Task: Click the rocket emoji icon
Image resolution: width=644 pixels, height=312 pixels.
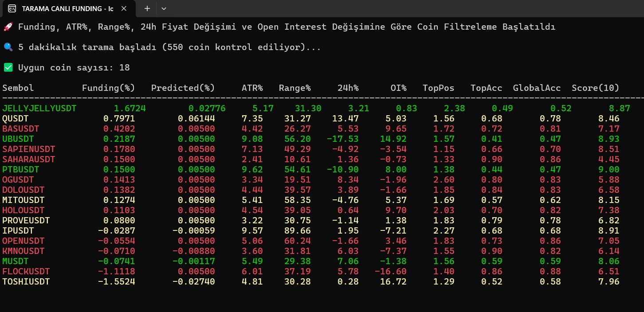Action: [x=8, y=27]
